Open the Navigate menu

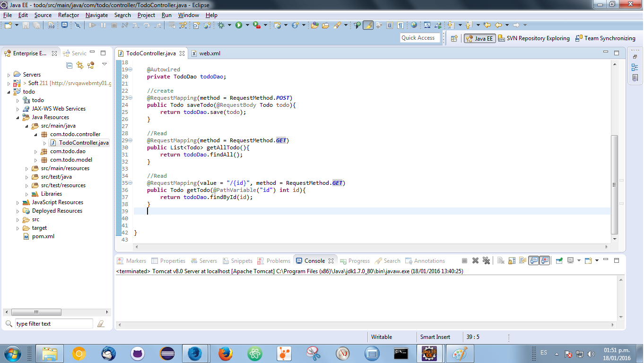(x=96, y=15)
